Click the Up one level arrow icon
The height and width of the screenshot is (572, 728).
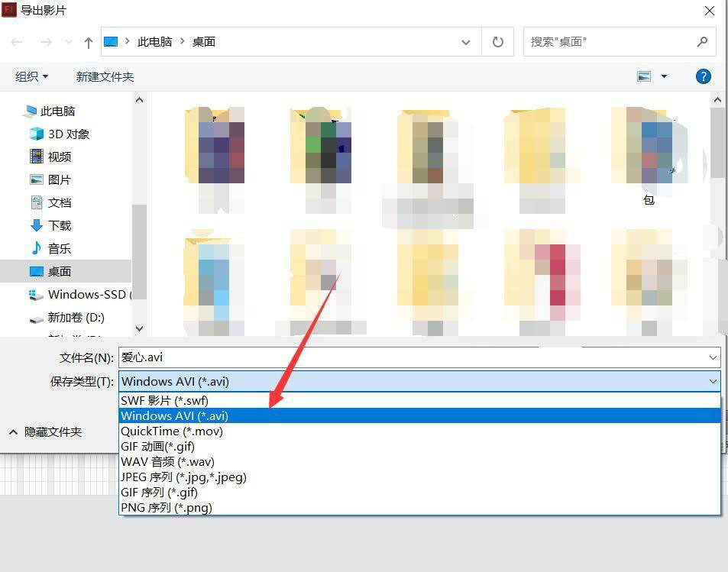click(88, 43)
